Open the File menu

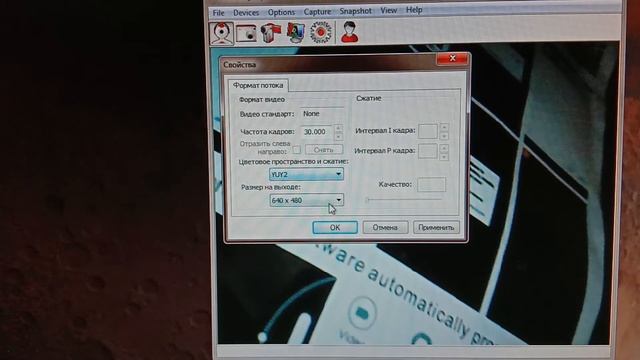[218, 13]
